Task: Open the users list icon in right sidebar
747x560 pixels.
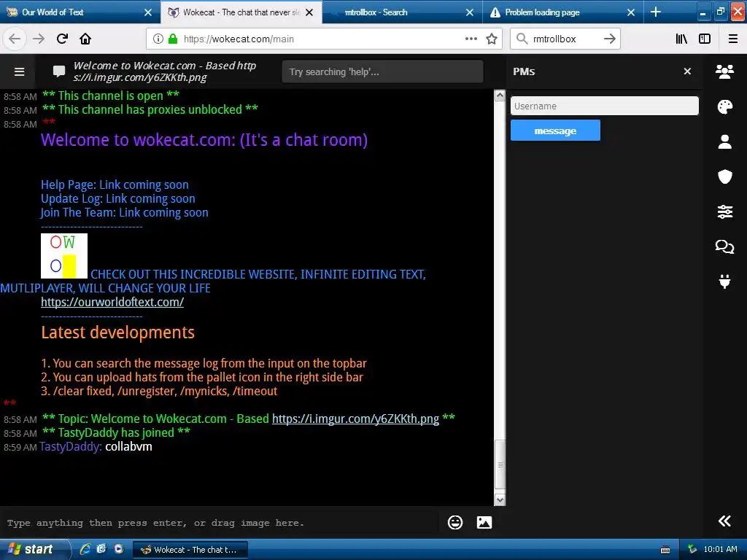Action: point(724,71)
